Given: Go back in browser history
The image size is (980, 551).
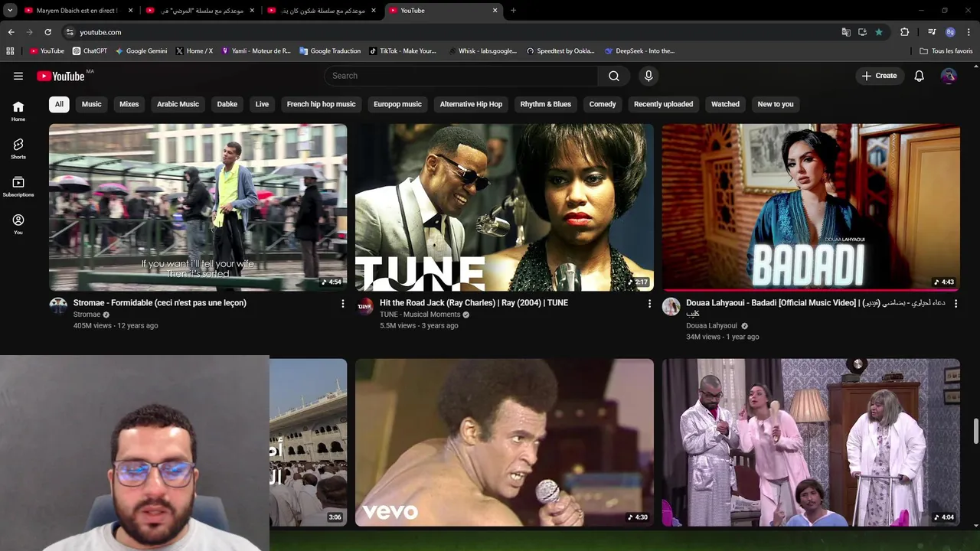Looking at the screenshot, I should coord(11,32).
